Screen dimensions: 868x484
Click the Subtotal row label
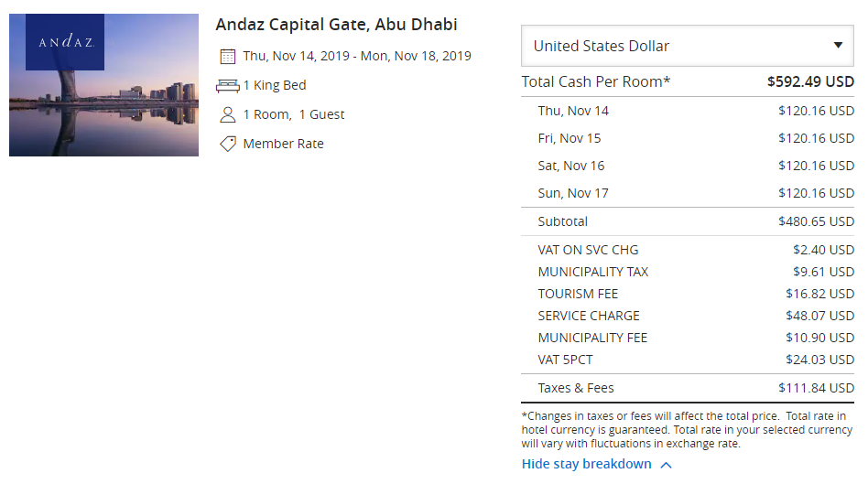[563, 221]
